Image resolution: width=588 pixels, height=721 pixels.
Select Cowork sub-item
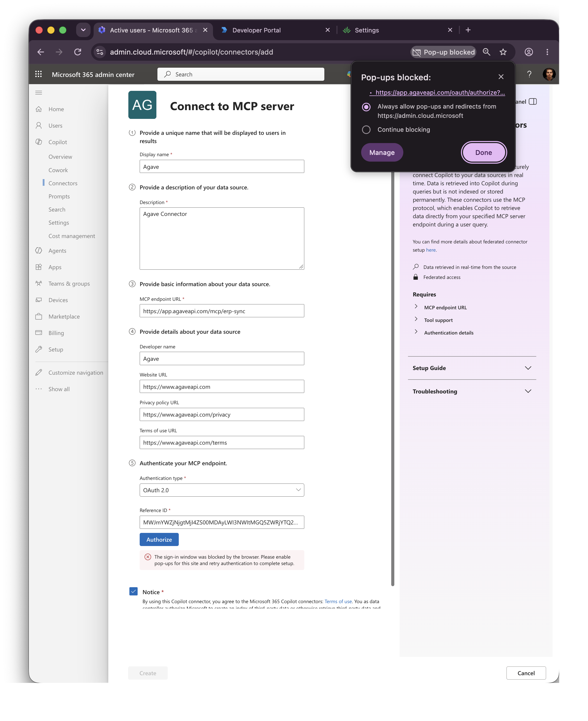click(x=58, y=170)
